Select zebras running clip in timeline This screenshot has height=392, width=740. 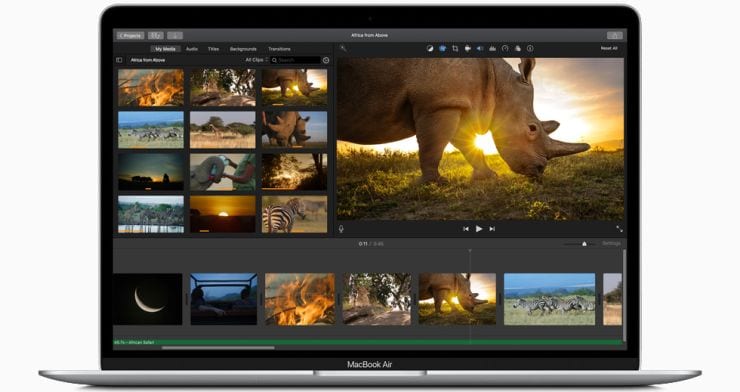(549, 299)
